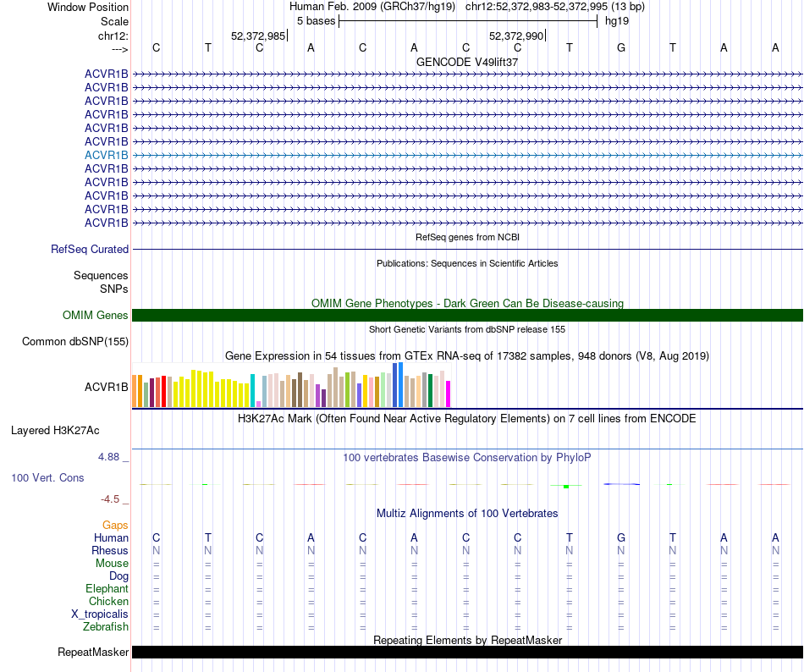The height and width of the screenshot is (672, 804).
Task: Click the hg19 label beside the scale bar
Action: [x=617, y=21]
